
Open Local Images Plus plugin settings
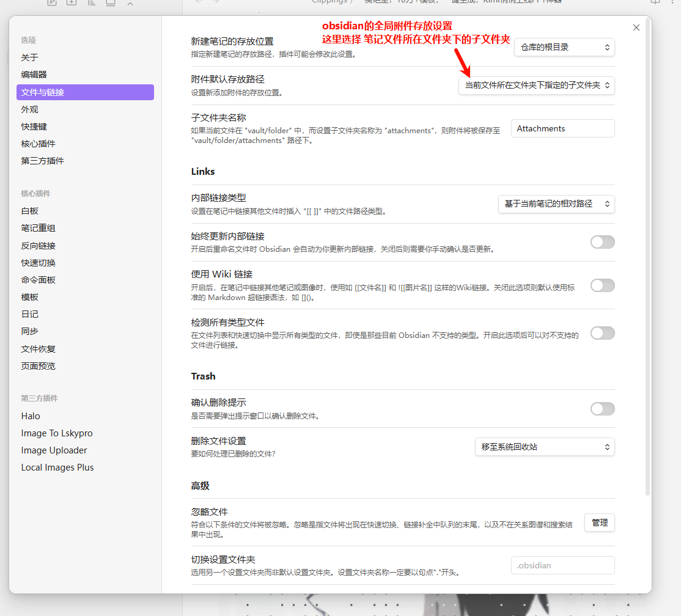coord(57,467)
